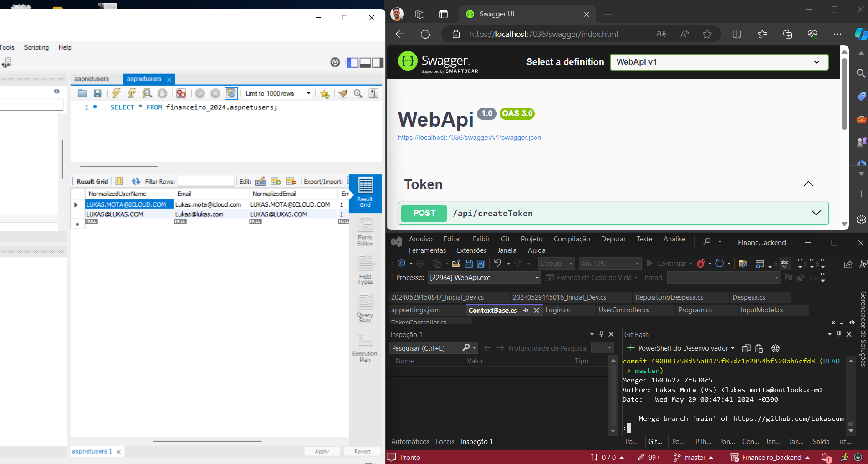The image size is (868, 464).
Task: Open the swagger.json specification link
Action: pyautogui.click(x=469, y=137)
